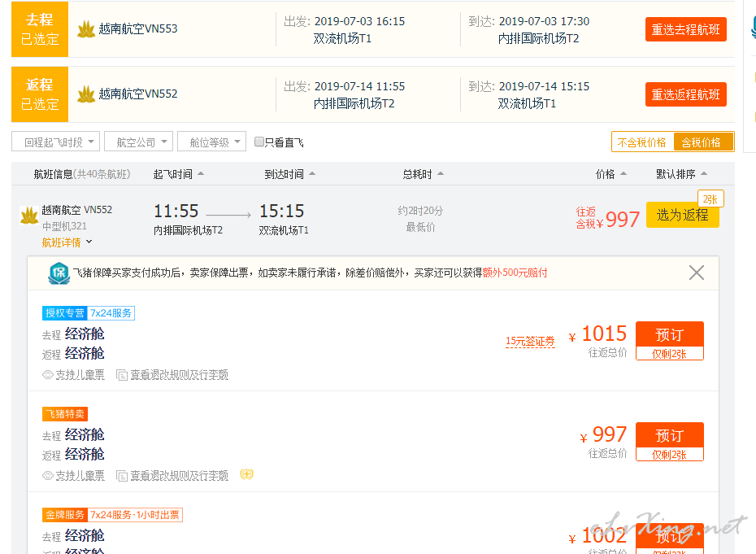Click 选为返程 for flight VN552

point(682,215)
